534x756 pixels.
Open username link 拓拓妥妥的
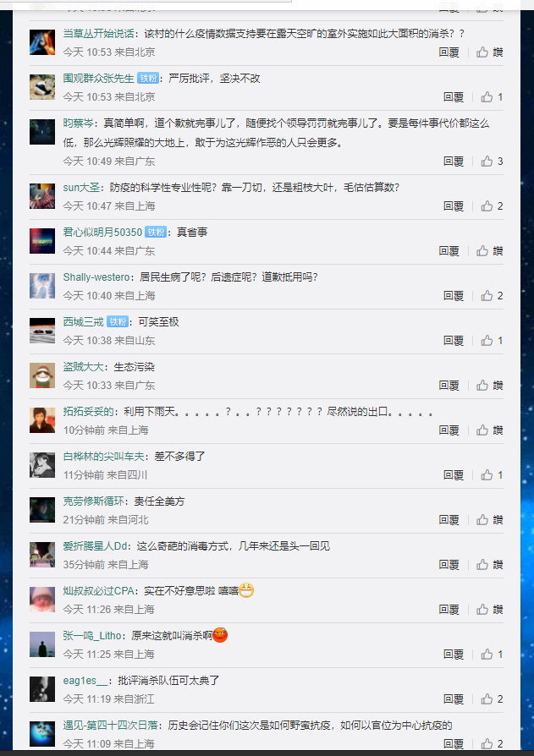[88, 412]
